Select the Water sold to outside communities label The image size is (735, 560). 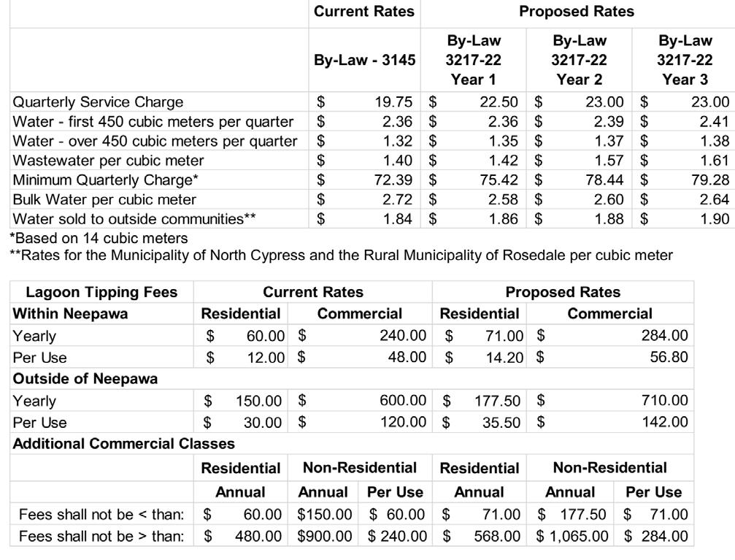[x=134, y=219]
